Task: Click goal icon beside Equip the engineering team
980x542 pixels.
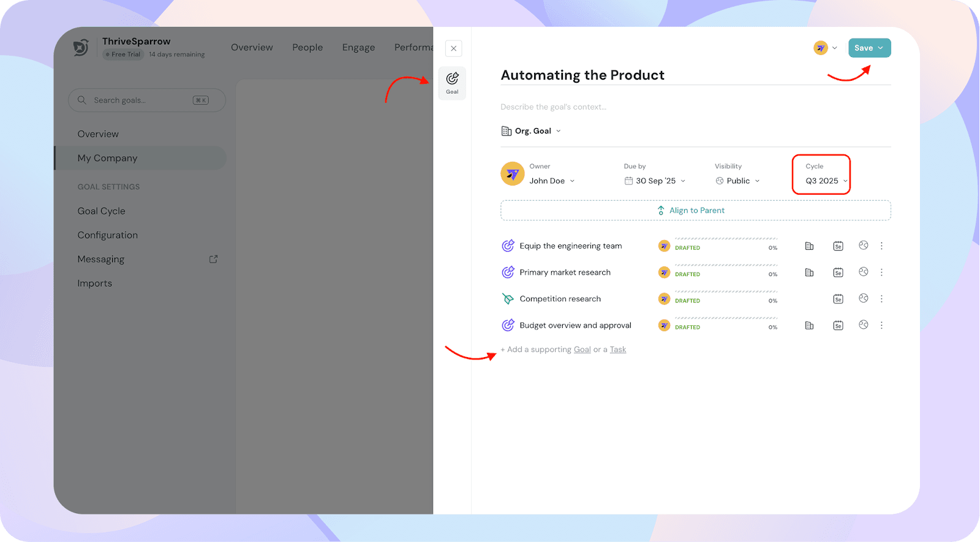Action: 508,246
